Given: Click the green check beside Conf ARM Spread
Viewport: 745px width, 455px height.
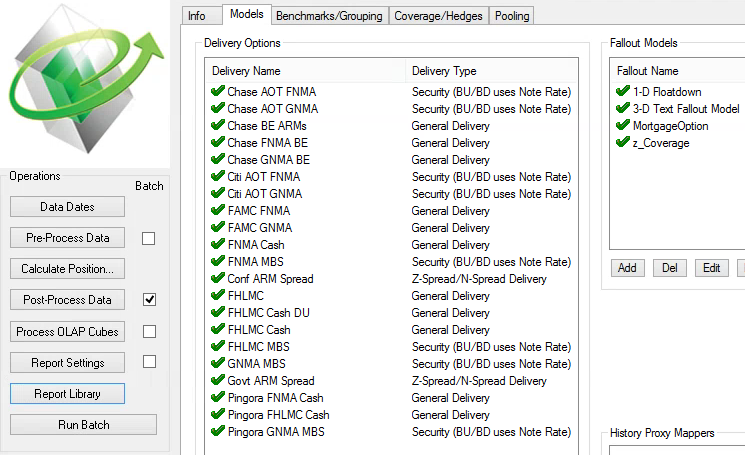Looking at the screenshot, I should [x=218, y=278].
